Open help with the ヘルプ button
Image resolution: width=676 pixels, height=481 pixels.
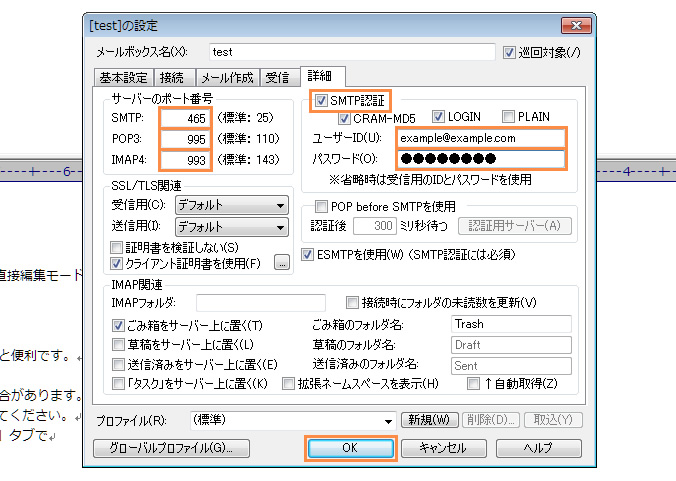pos(538,448)
